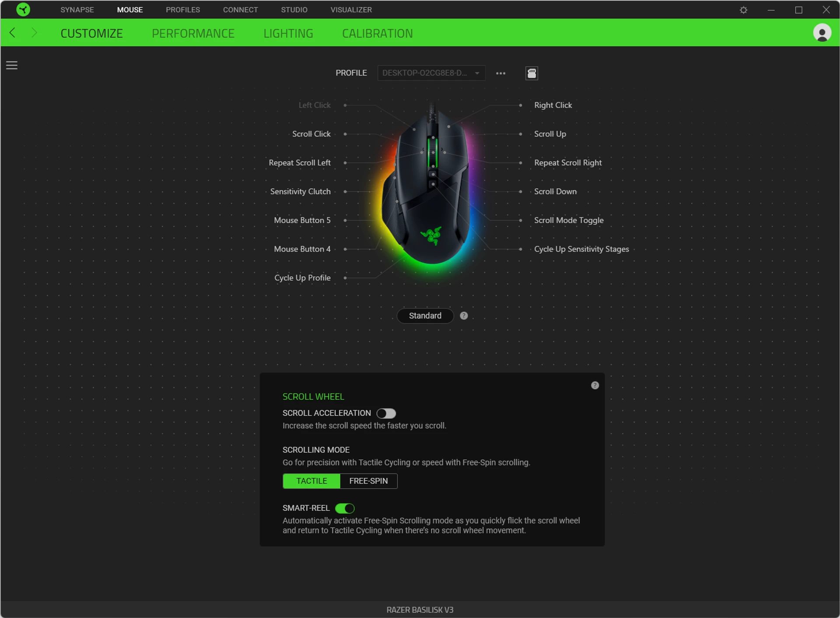Select Mouse Button 4 assignment
Screen dimensions: 840x618
[302, 249]
